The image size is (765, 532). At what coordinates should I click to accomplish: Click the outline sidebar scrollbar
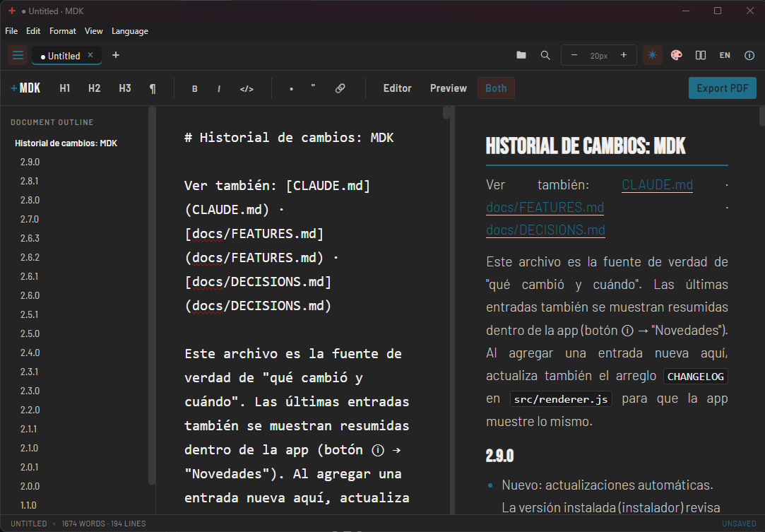(x=152, y=295)
